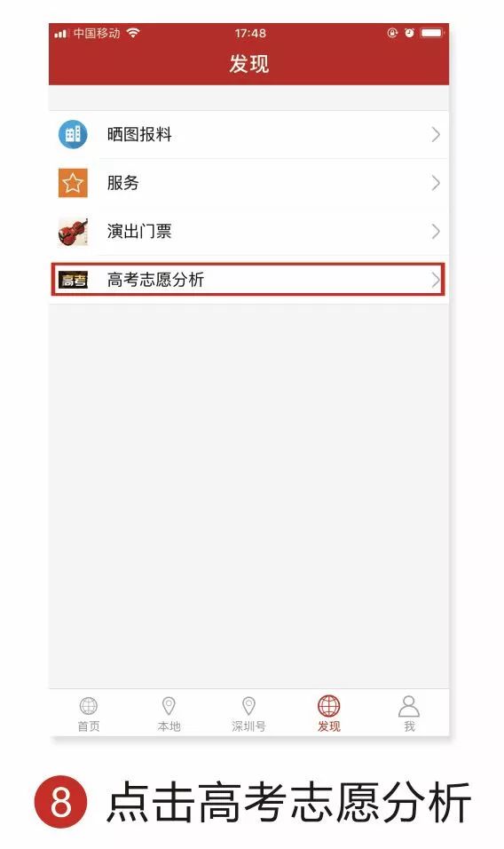Image resolution: width=504 pixels, height=849 pixels.
Task: Tap the 高考 badge icon
Action: pos(73,280)
